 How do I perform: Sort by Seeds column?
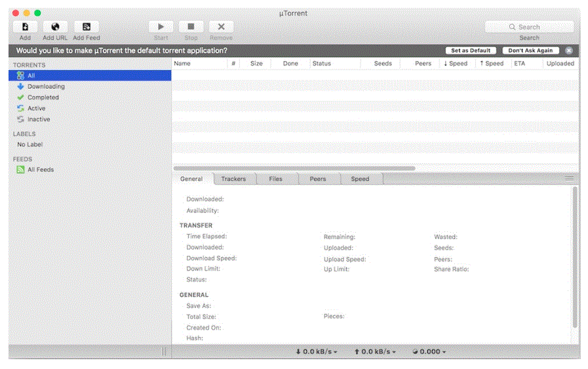point(383,64)
